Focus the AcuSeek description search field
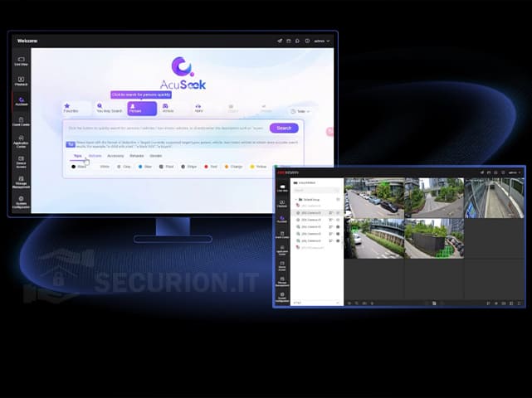 166,129
